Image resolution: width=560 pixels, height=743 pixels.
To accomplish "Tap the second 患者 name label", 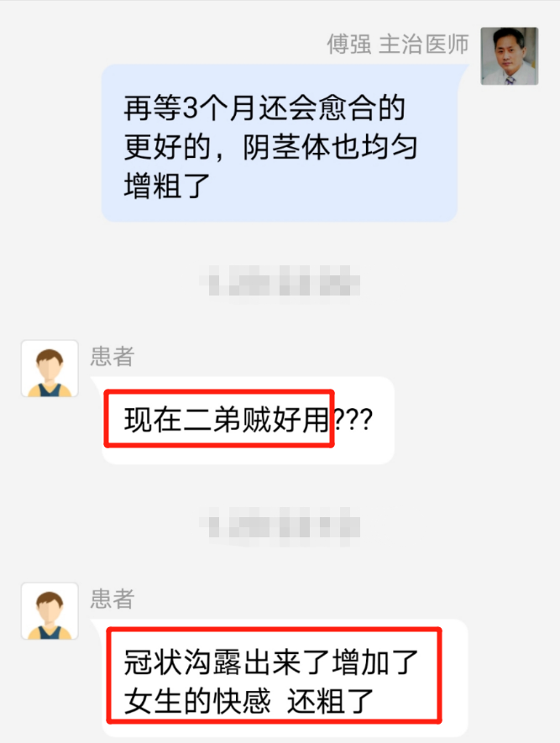I will [x=113, y=599].
